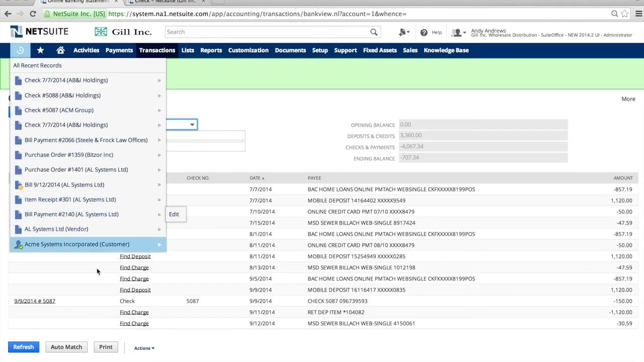Viewport: 644px width, 362px height.
Task: Open the Payments menu
Action: tap(119, 50)
